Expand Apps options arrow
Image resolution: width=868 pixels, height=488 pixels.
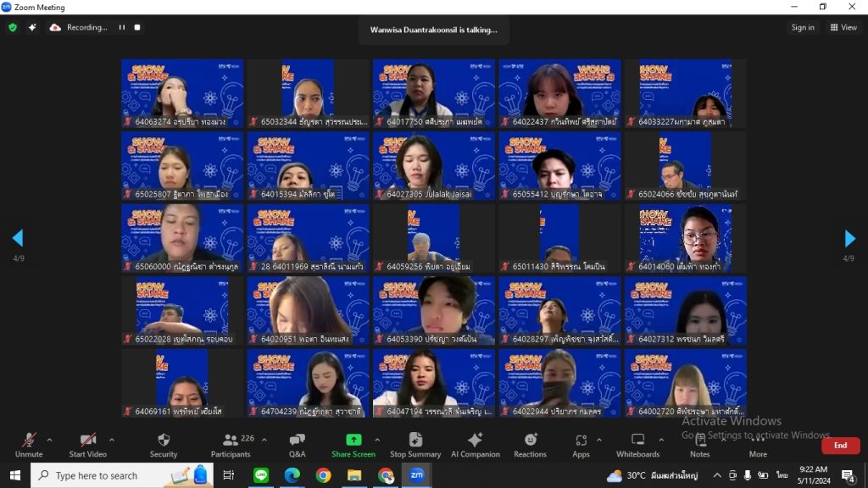pos(599,440)
